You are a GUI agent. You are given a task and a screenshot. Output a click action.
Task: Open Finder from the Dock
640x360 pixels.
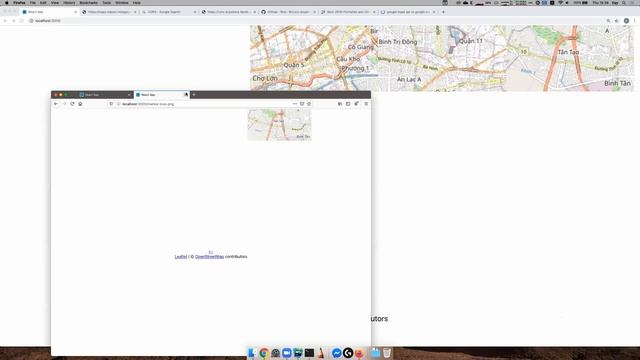(252, 353)
